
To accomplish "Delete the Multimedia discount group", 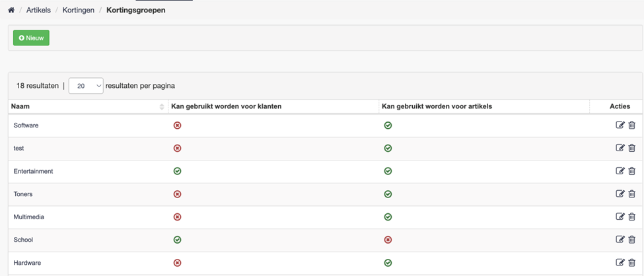I will pyautogui.click(x=631, y=217).
